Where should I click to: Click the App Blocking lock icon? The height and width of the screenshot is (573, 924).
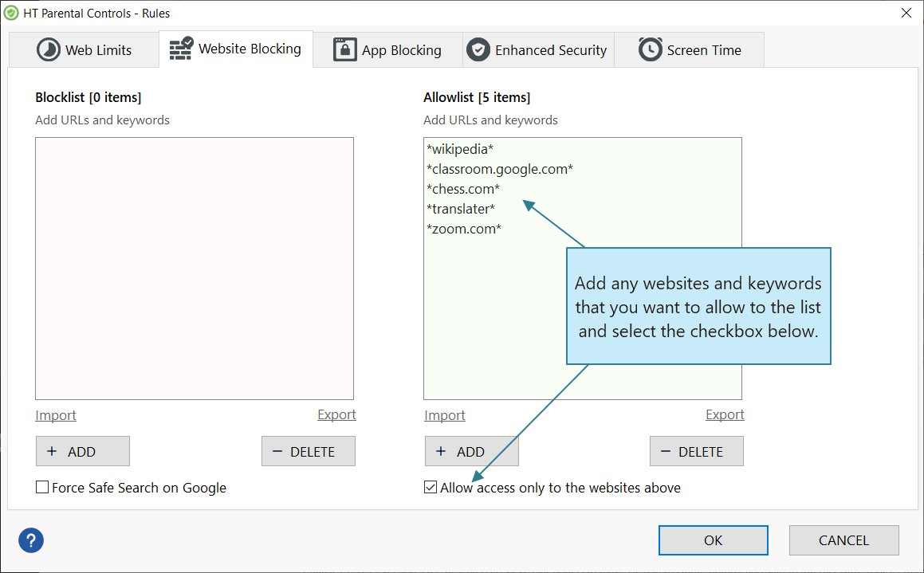(344, 49)
